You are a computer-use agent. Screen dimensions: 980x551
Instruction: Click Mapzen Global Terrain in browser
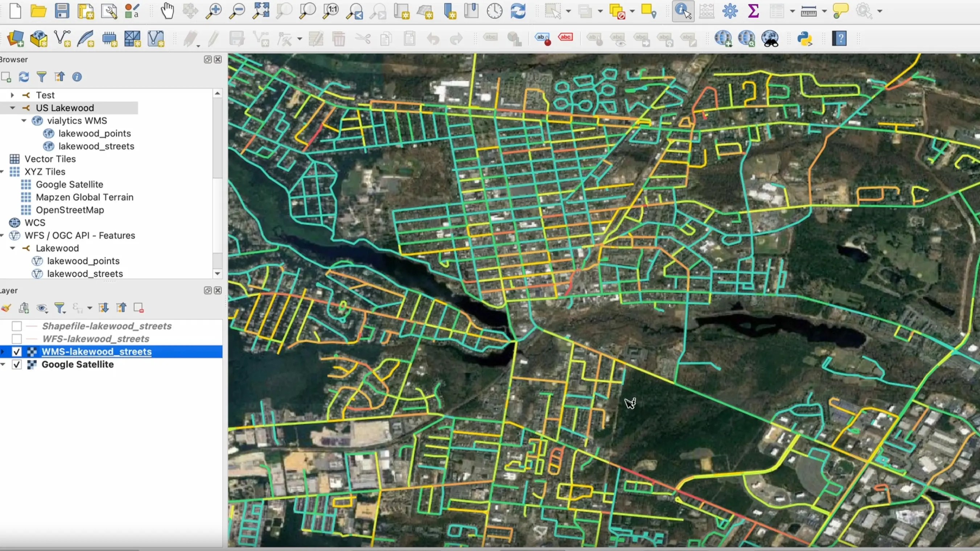pos(85,197)
